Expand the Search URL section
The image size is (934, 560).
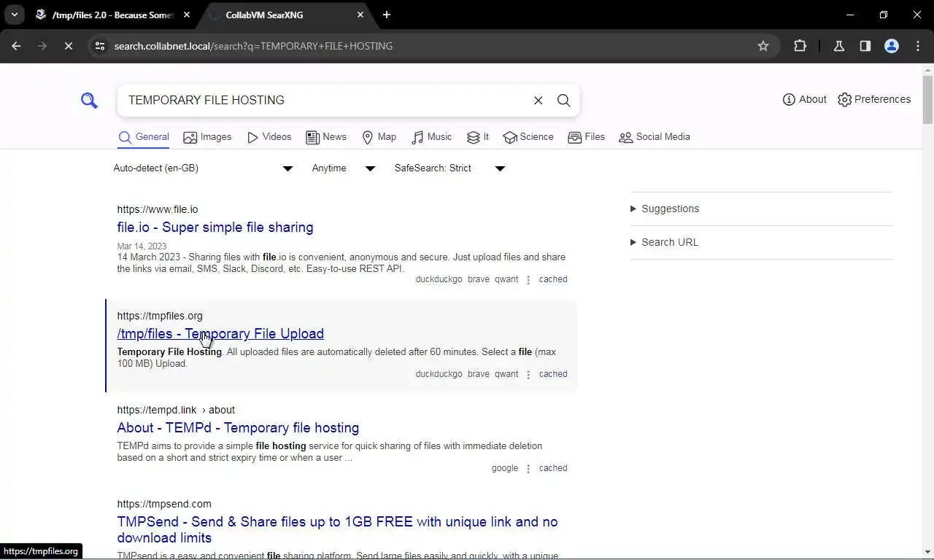(x=665, y=242)
